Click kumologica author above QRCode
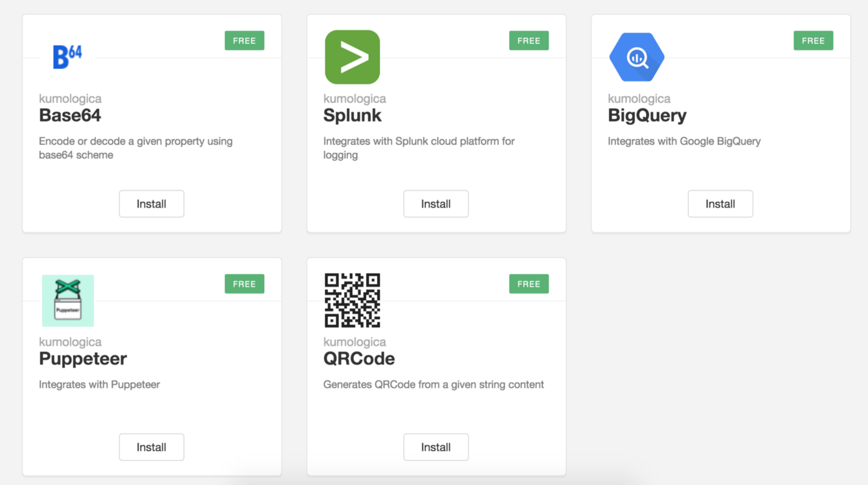The height and width of the screenshot is (485, 868). (355, 342)
